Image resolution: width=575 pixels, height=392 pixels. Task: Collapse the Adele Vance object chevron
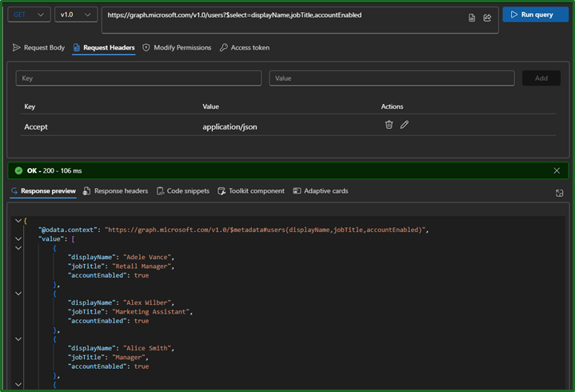[18, 248]
